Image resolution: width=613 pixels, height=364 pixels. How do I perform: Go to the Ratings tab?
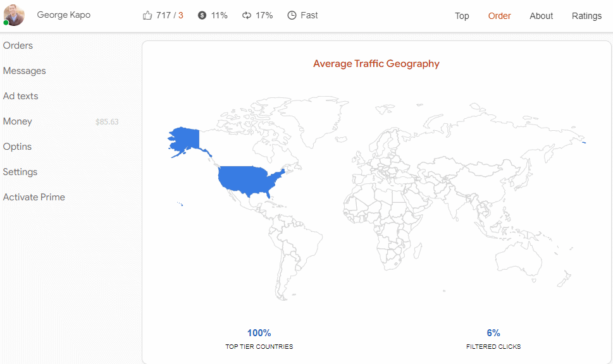(586, 16)
